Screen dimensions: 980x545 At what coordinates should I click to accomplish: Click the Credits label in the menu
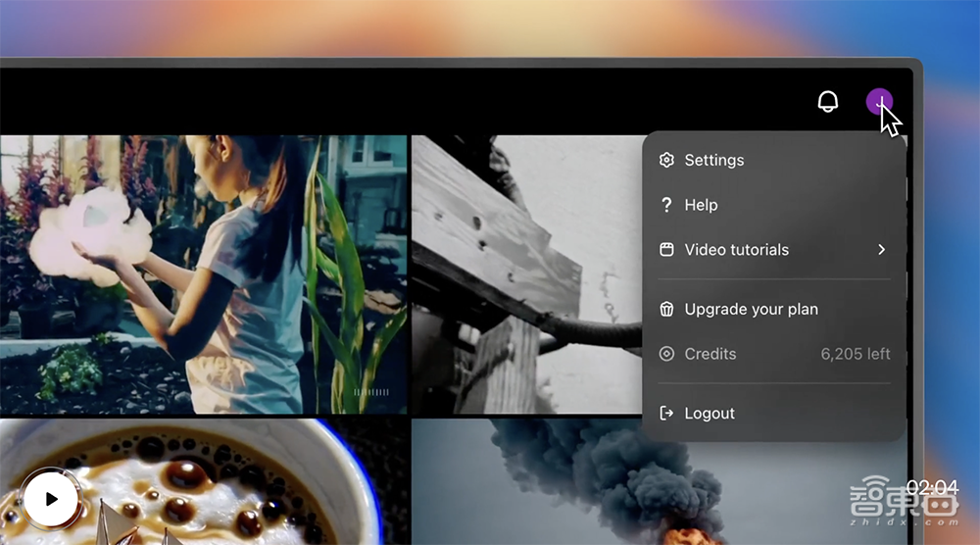click(710, 354)
